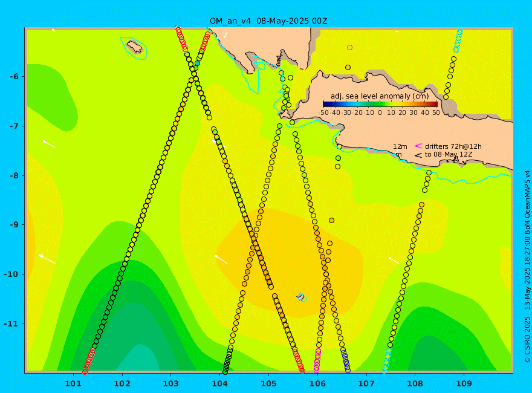Click the 107 longitude tick label
The width and height of the screenshot is (532, 393).
pos(366,383)
